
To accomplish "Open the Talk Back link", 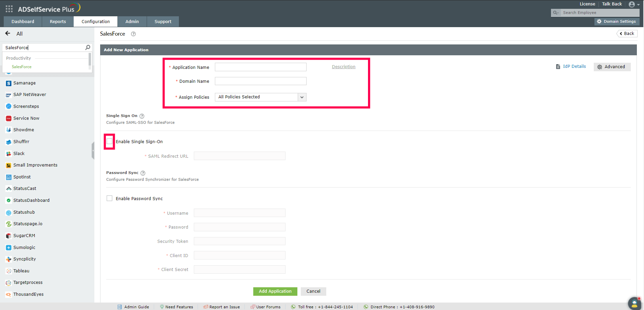I will coord(612,4).
